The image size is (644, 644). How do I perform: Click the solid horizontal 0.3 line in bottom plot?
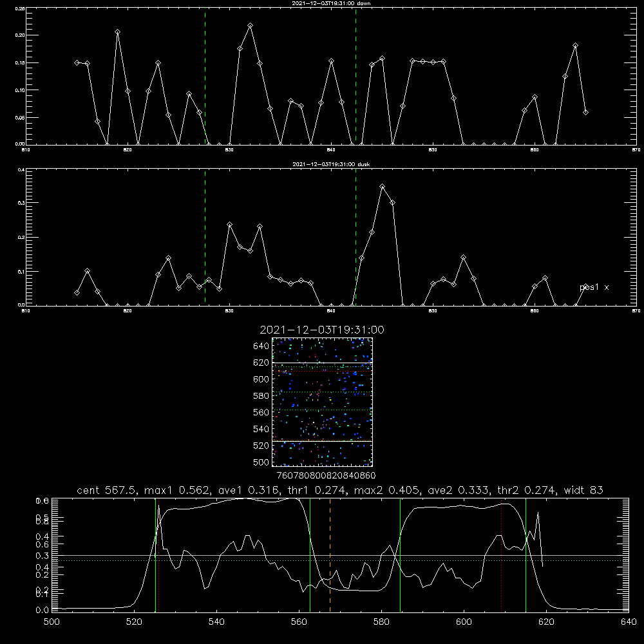click(x=340, y=555)
